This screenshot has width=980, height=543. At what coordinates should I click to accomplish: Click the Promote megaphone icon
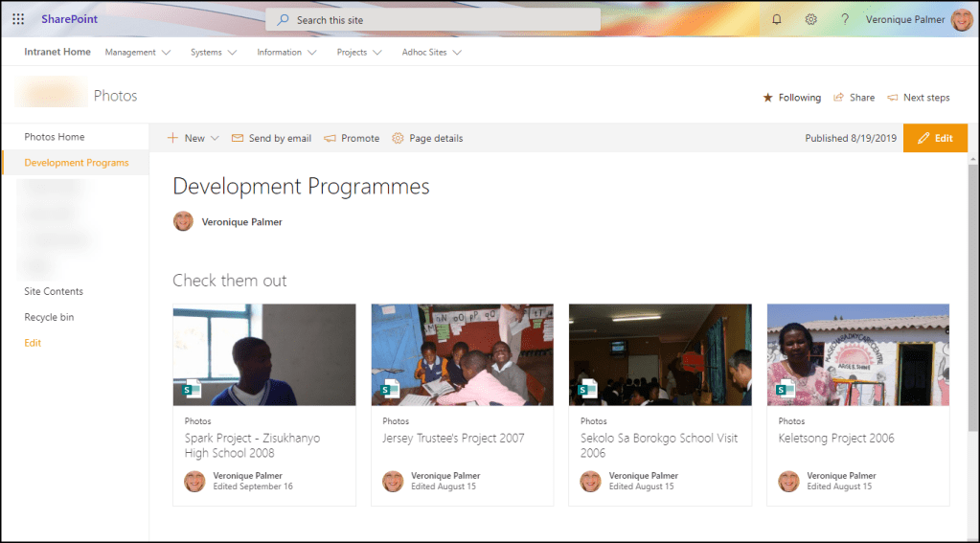click(x=330, y=138)
